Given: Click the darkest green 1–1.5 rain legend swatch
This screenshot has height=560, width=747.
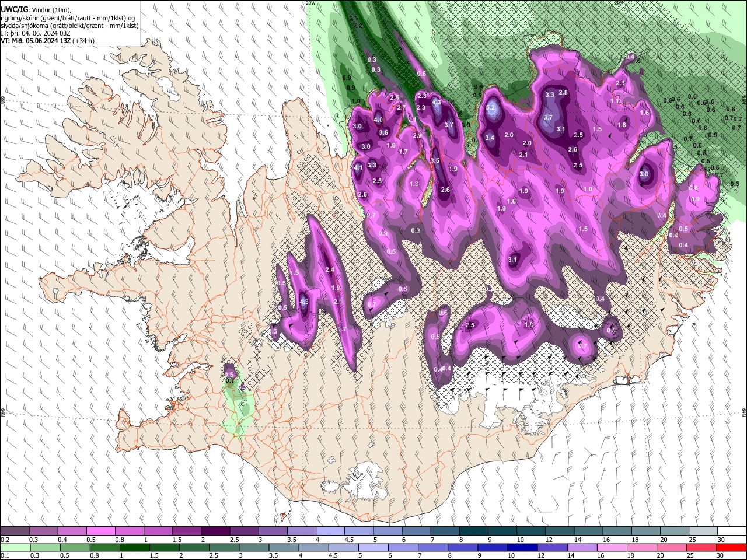Looking at the screenshot, I should click(135, 547).
